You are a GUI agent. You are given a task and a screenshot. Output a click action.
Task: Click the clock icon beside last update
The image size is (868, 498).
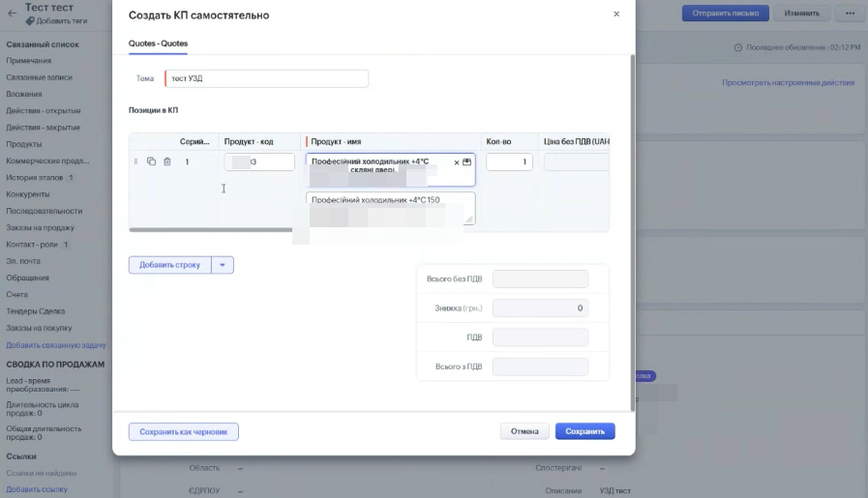point(738,47)
